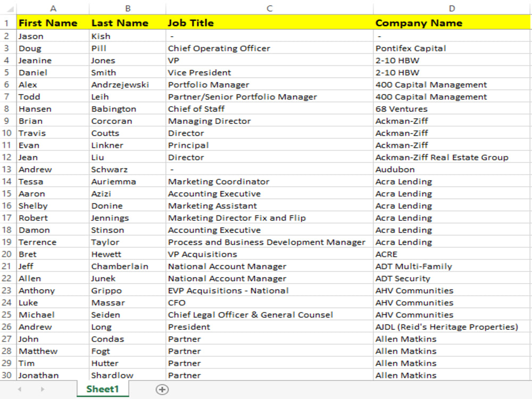532x399 pixels.
Task: Select the cell containing 'Jason'
Action: pyautogui.click(x=53, y=36)
